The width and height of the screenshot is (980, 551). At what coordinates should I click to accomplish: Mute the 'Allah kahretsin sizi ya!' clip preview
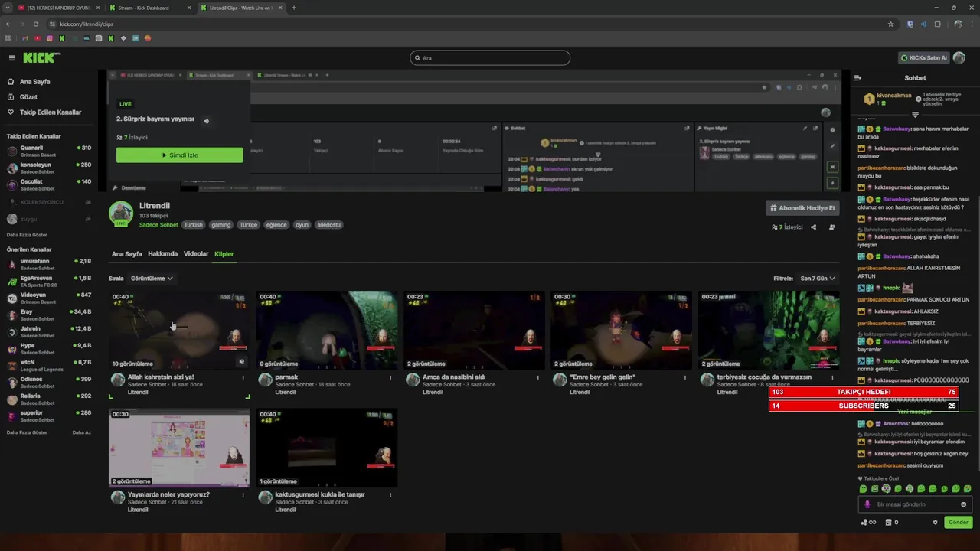pos(242,361)
